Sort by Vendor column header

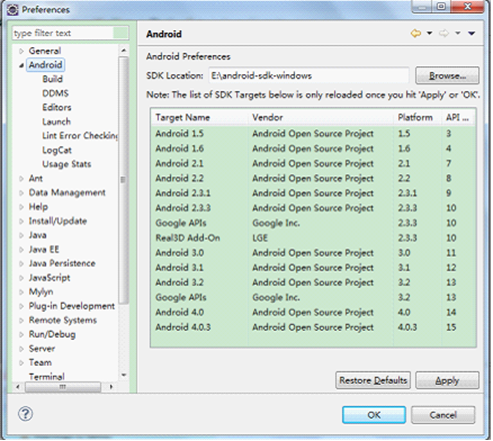pyautogui.click(x=321, y=117)
